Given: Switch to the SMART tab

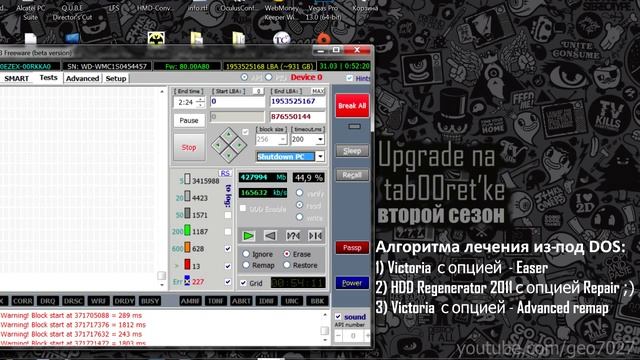Looking at the screenshot, I should [x=17, y=78].
